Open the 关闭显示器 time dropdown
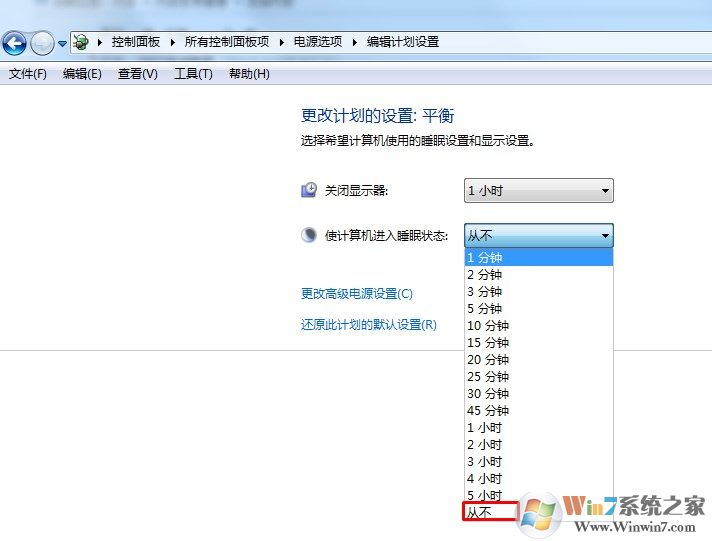The height and width of the screenshot is (541, 712). pyautogui.click(x=539, y=190)
